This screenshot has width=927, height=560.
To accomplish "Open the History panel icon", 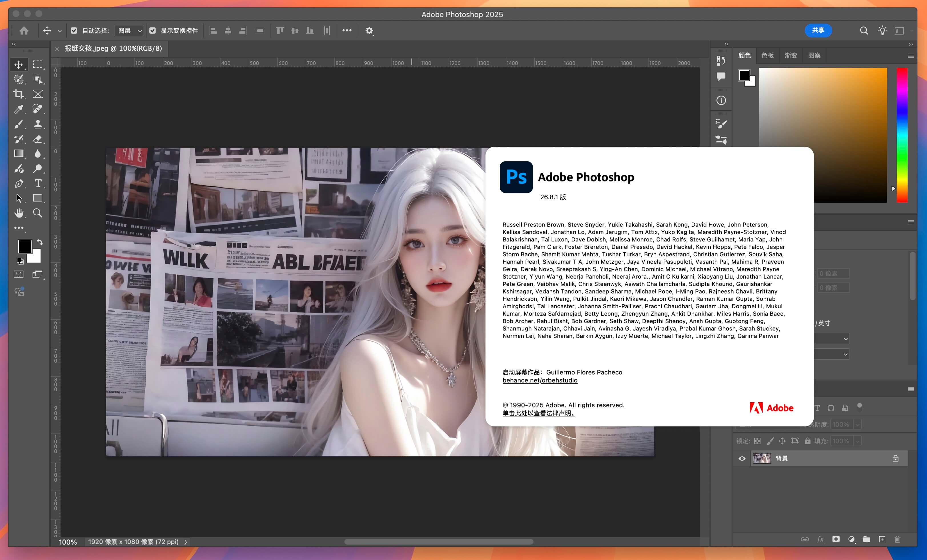I will [x=721, y=60].
